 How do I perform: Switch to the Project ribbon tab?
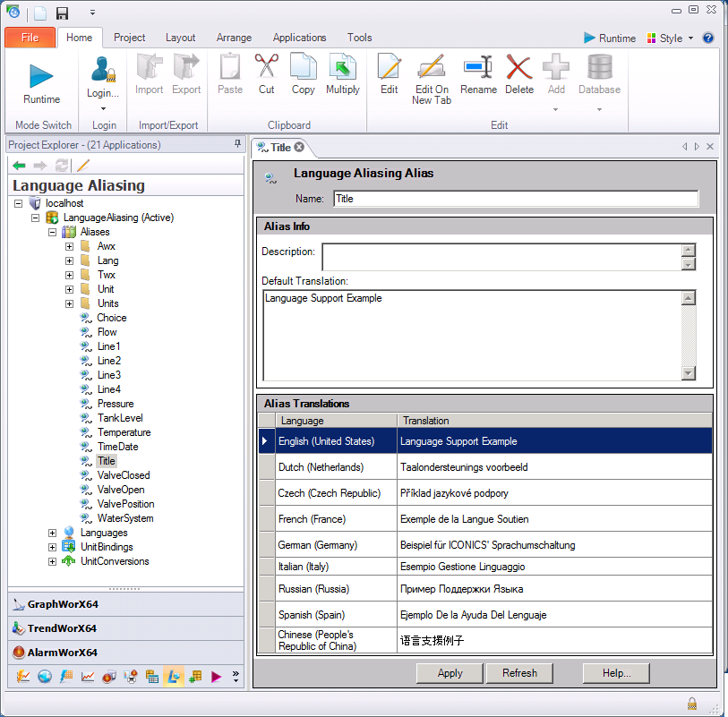130,38
